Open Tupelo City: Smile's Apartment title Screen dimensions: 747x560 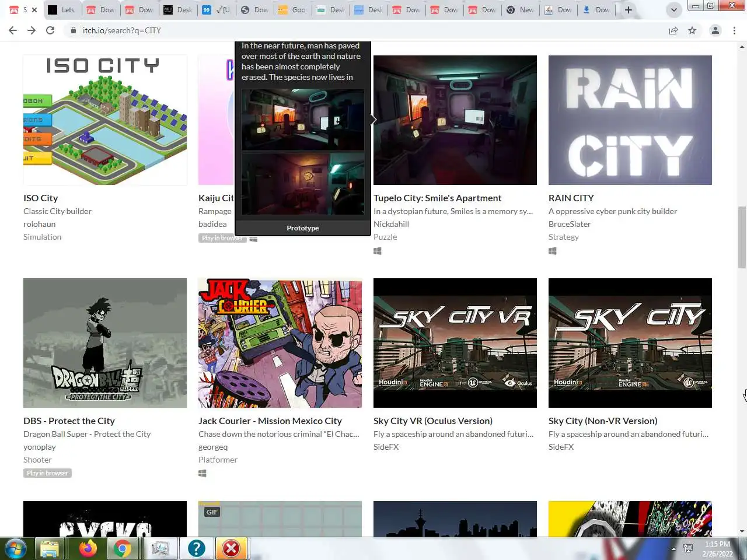click(x=438, y=198)
